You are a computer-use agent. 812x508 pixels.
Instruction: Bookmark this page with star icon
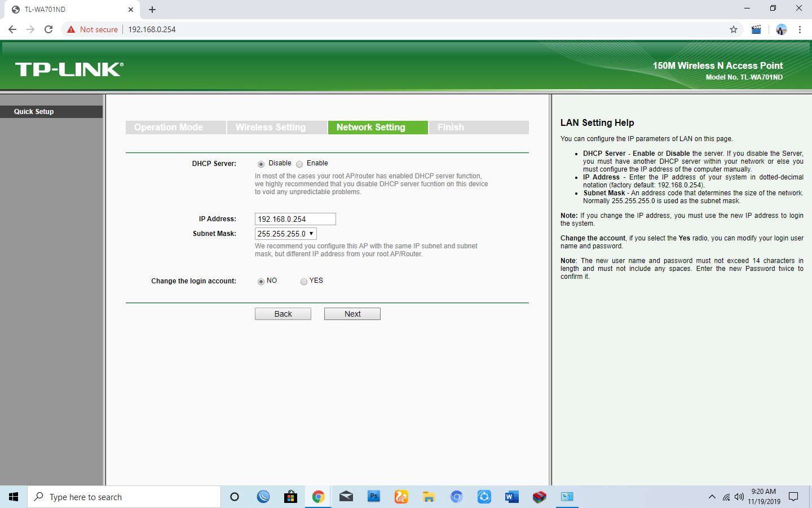click(734, 29)
